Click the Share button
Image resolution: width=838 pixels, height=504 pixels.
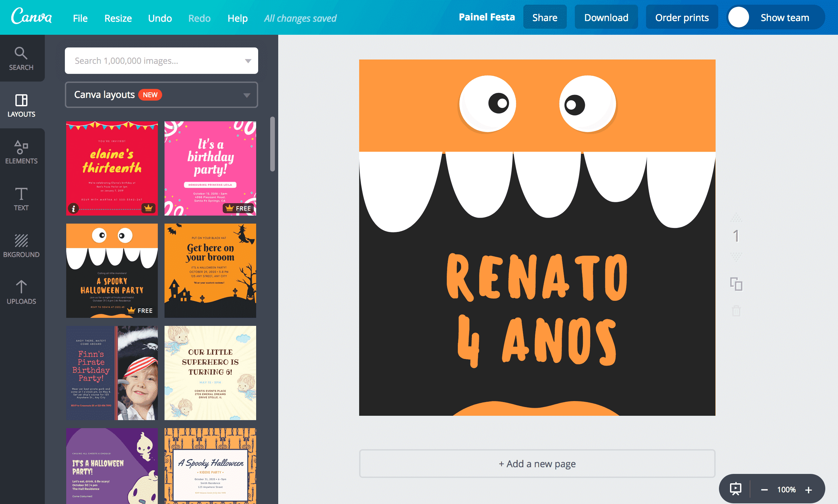point(544,17)
